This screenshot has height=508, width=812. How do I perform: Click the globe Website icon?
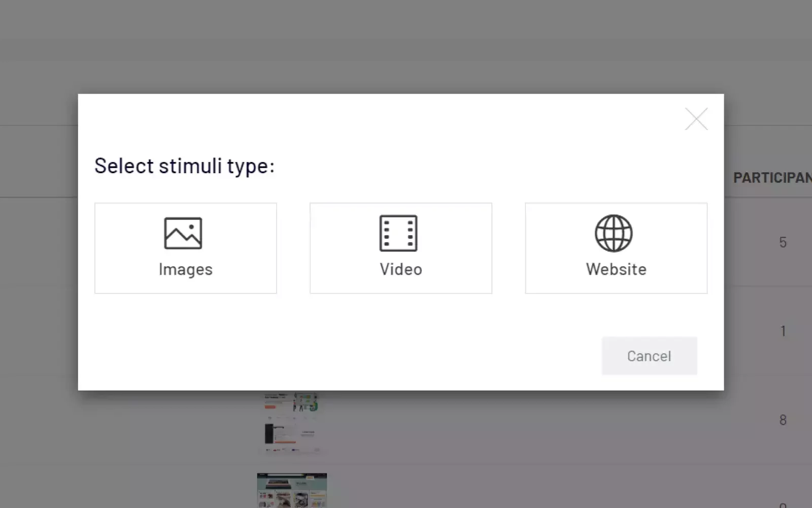pyautogui.click(x=614, y=233)
